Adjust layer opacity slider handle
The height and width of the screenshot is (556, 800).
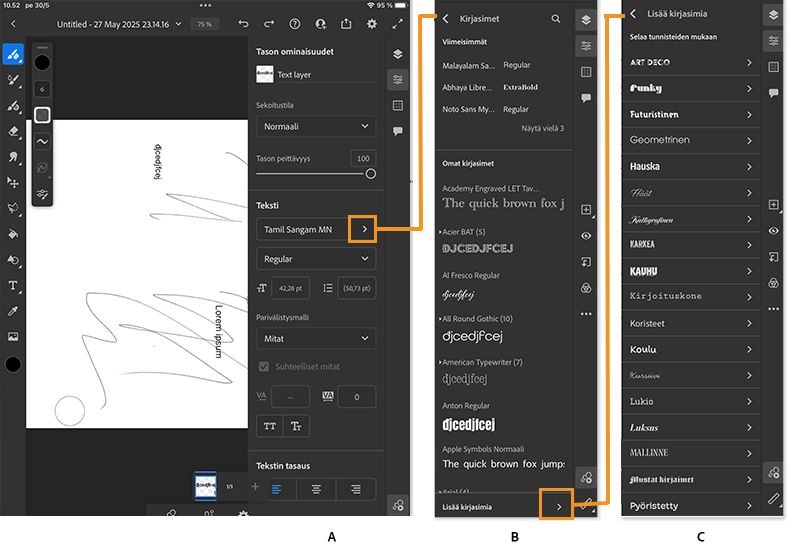click(370, 174)
